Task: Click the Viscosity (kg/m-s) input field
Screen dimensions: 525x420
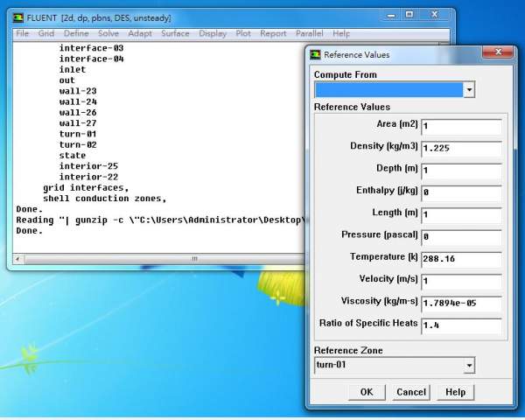Action: pos(461,303)
